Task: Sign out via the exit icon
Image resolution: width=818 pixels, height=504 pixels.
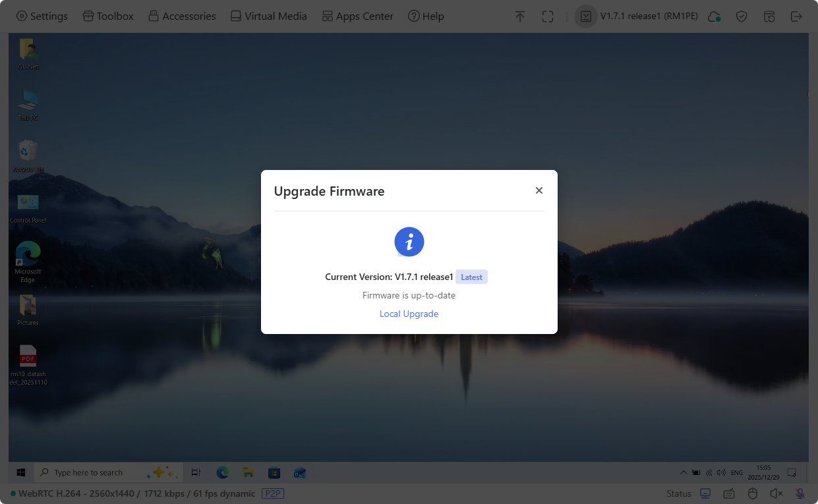Action: (796, 16)
